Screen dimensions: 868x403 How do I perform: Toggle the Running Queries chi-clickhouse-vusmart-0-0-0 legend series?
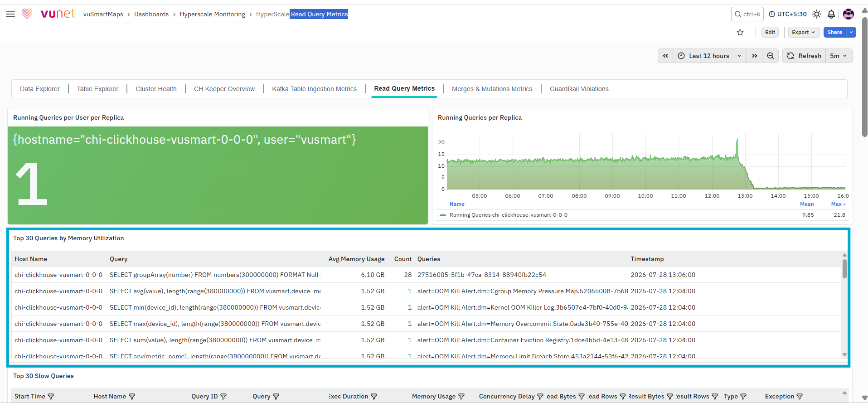point(508,215)
